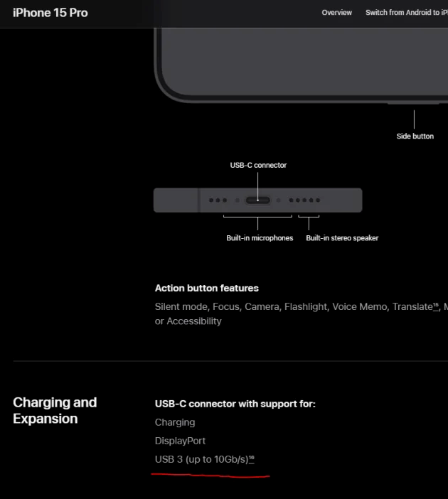Select the Side button label
Viewport: 448px width, 499px height.
click(415, 136)
